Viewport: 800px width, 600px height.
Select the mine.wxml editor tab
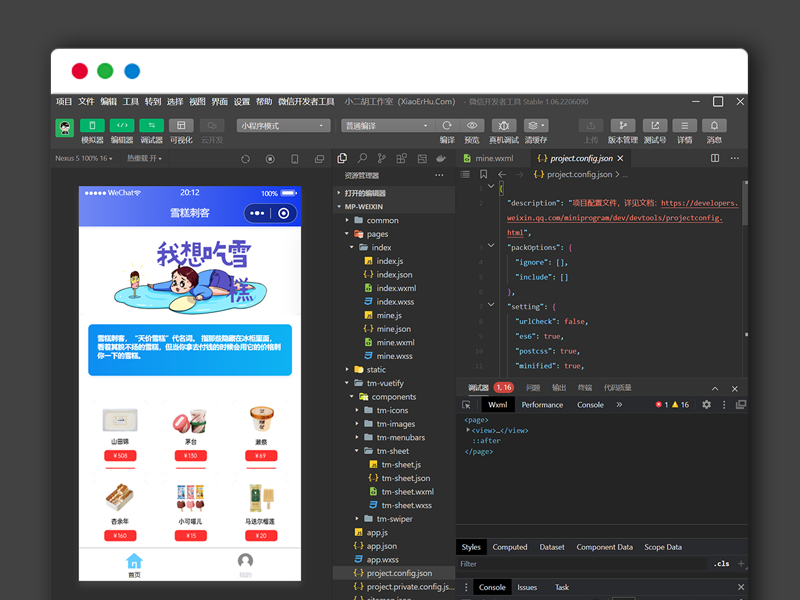[493, 158]
